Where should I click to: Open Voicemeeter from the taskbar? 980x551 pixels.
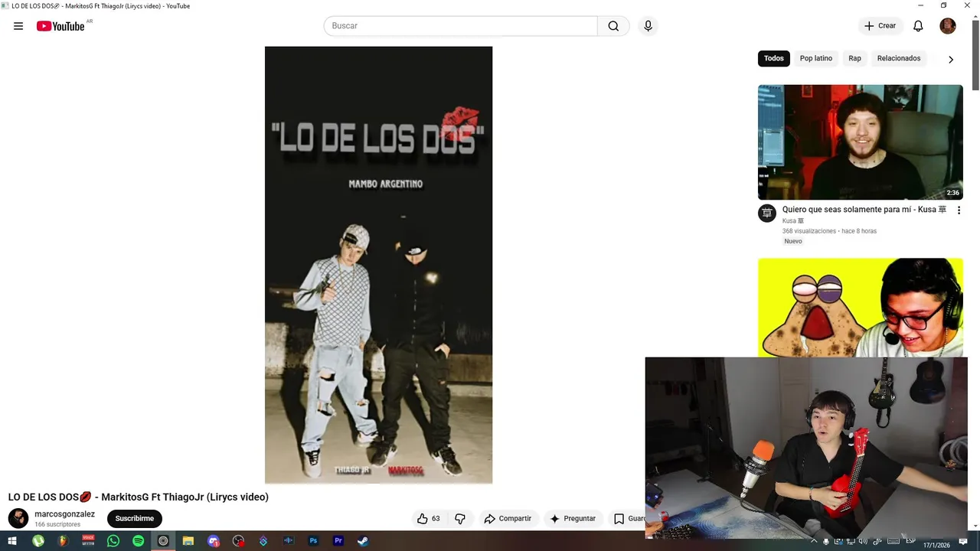(x=88, y=541)
